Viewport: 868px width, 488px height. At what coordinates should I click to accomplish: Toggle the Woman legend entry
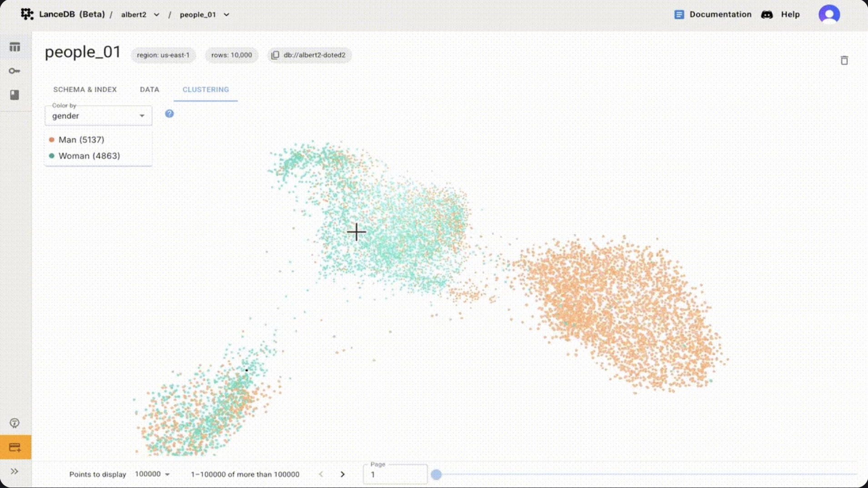pyautogui.click(x=89, y=156)
